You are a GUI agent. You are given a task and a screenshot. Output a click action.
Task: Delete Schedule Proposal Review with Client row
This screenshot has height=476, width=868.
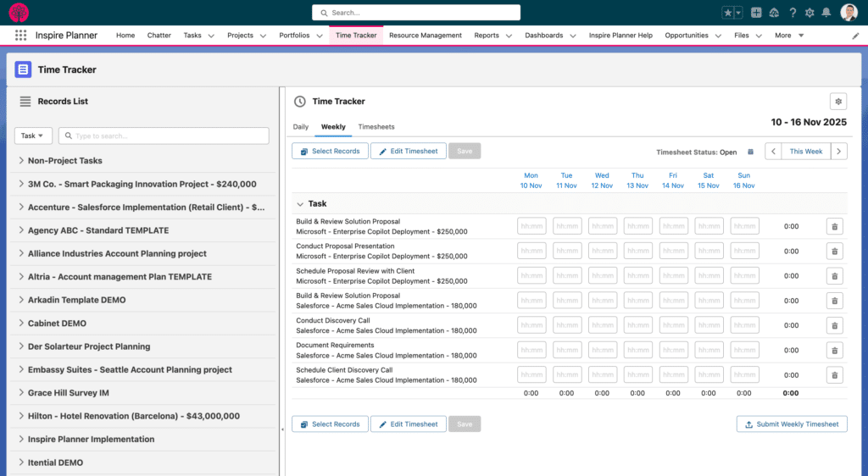834,276
